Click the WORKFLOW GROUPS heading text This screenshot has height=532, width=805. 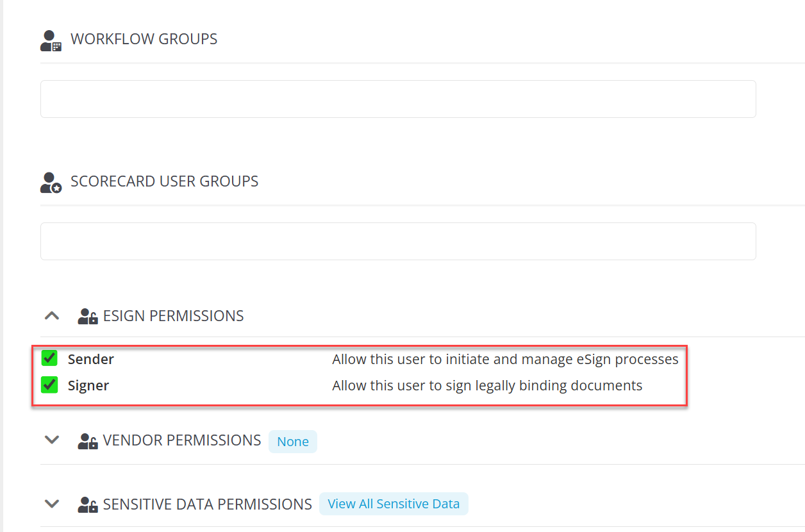(144, 39)
